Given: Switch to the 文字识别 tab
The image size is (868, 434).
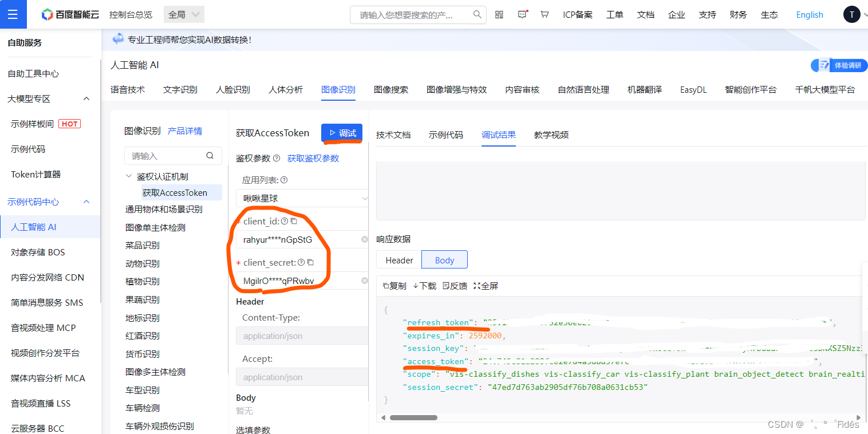Looking at the screenshot, I should [180, 89].
